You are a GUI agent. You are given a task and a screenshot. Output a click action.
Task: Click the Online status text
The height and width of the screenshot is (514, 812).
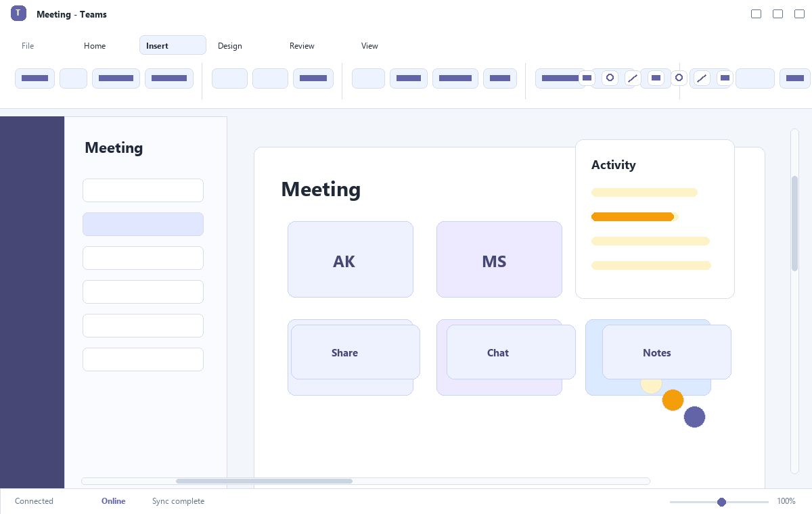click(114, 501)
